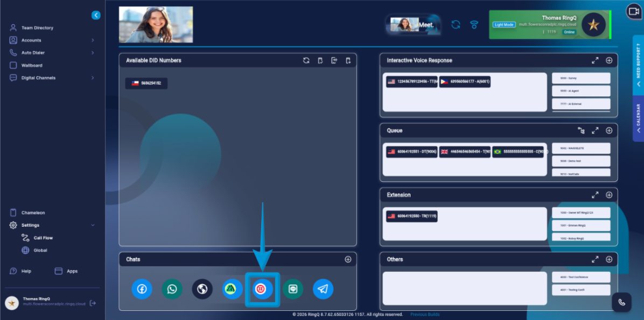Open the phone dialer icon bottom right
The width and height of the screenshot is (644, 320).
(622, 303)
